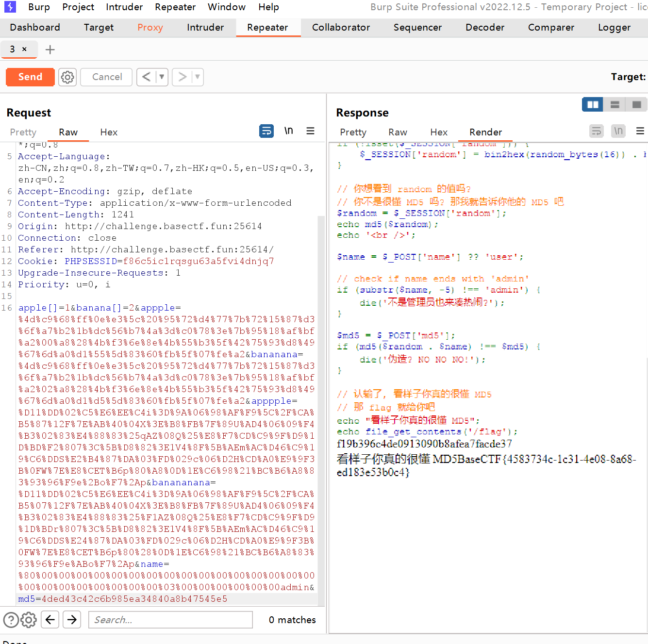Open search help icon
648x644 pixels.
pyautogui.click(x=11, y=620)
